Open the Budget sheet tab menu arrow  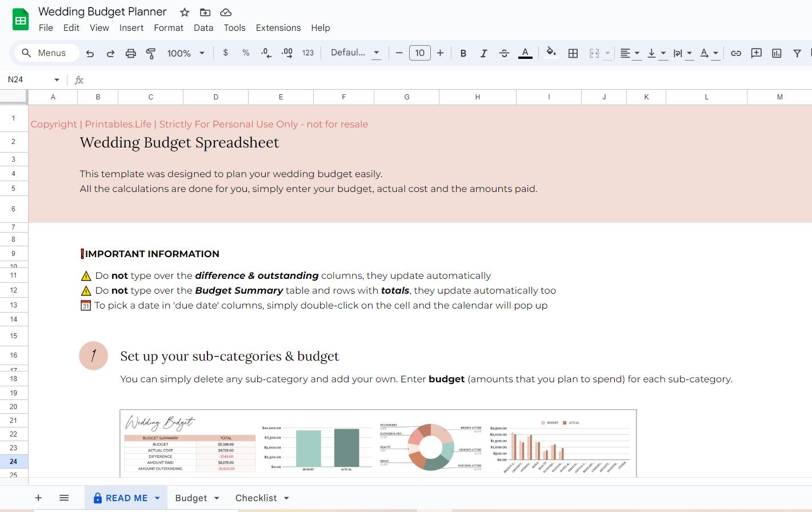point(216,498)
